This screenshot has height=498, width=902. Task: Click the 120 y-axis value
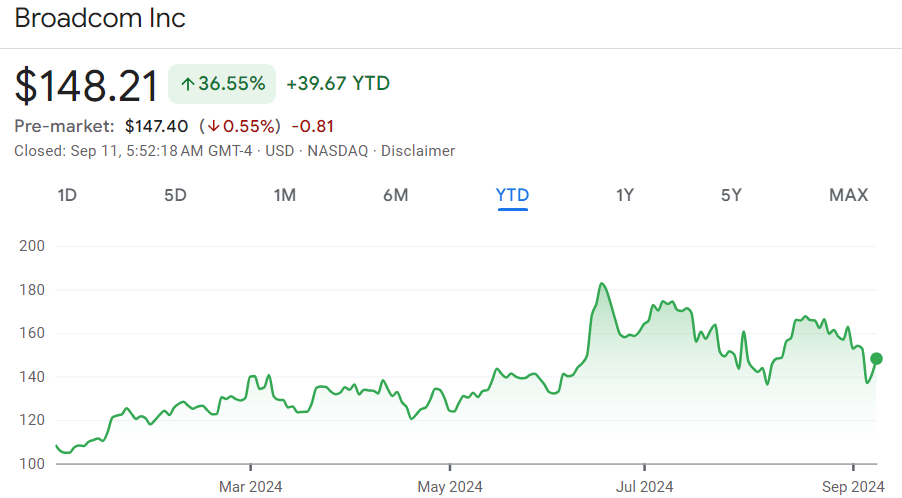pos(32,420)
